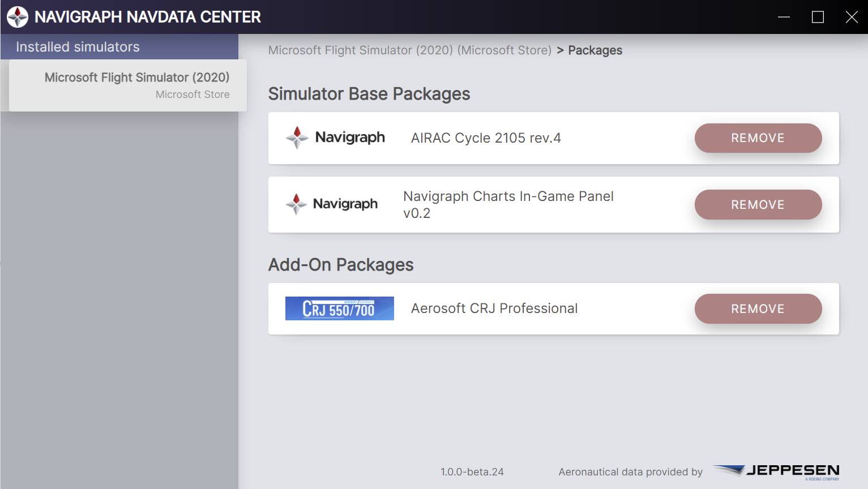868x489 pixels.
Task: Click the Aerosoft CRJ Professional label
Action: click(x=494, y=308)
